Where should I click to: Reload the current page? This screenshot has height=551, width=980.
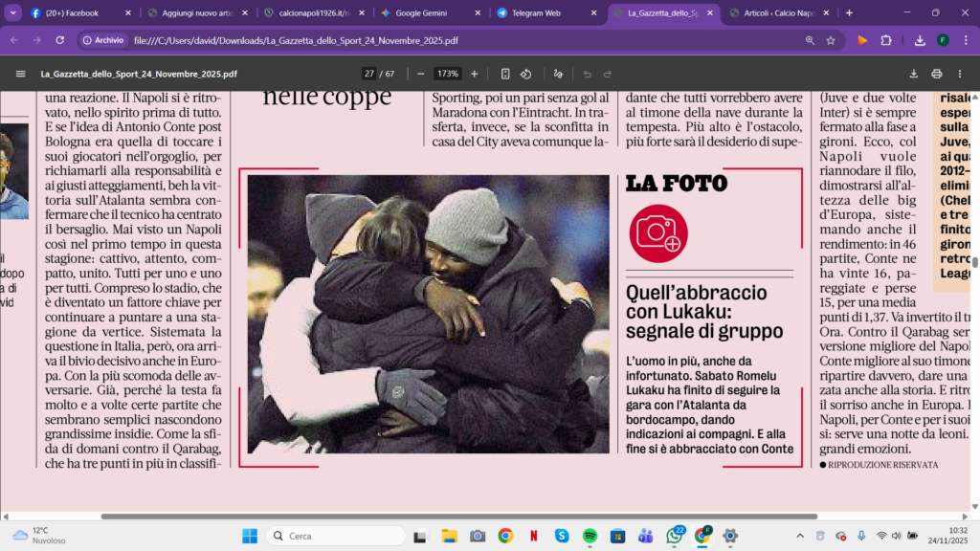(60, 40)
